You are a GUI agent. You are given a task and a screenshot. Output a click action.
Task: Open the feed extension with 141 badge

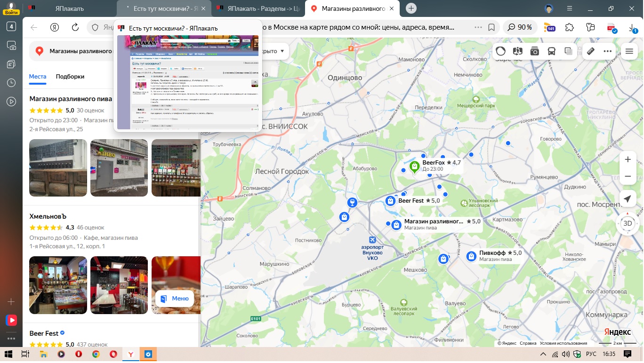click(x=549, y=27)
